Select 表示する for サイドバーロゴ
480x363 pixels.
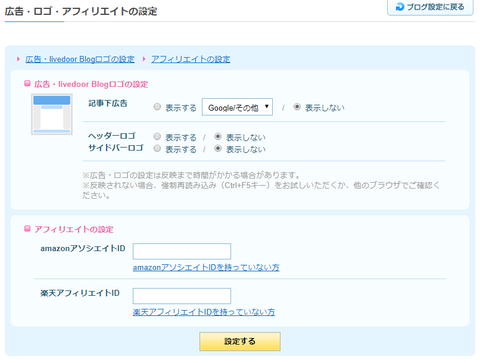coord(157,148)
